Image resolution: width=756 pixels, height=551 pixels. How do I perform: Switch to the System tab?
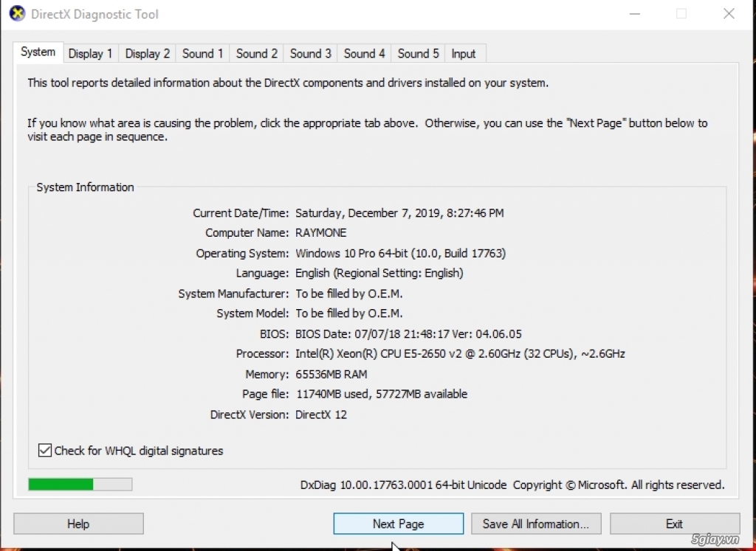click(38, 52)
